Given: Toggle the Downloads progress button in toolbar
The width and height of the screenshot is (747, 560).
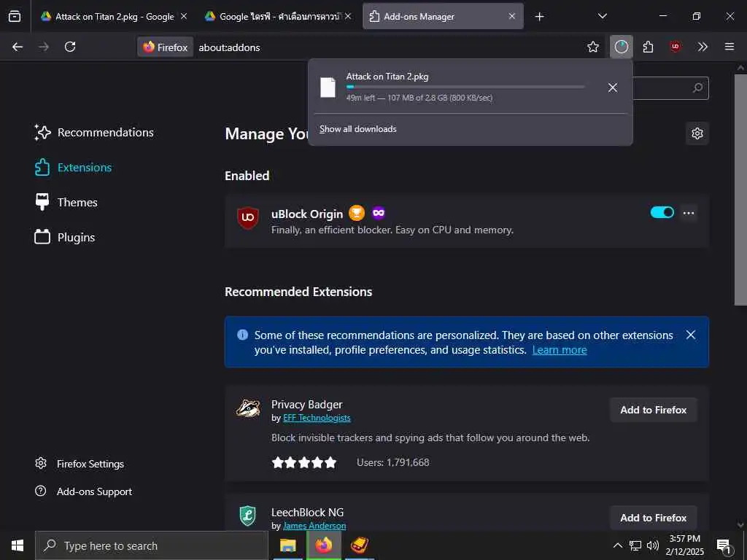Looking at the screenshot, I should click(622, 47).
